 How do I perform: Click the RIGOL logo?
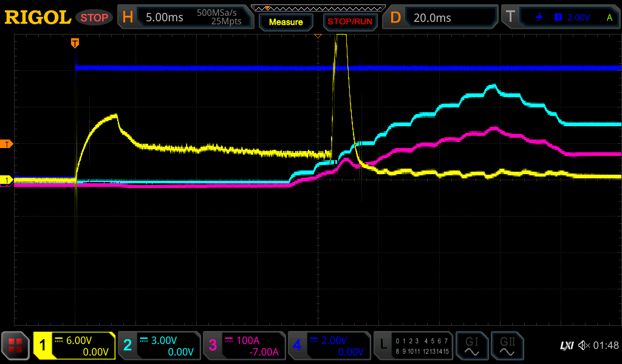tap(38, 18)
